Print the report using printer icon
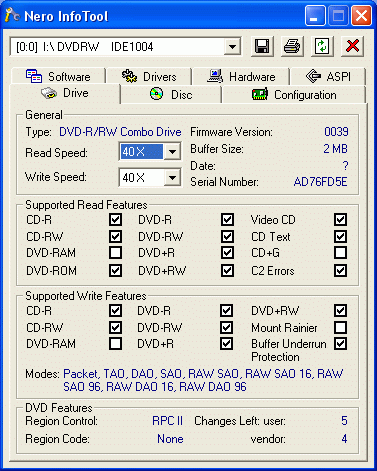 [292, 46]
